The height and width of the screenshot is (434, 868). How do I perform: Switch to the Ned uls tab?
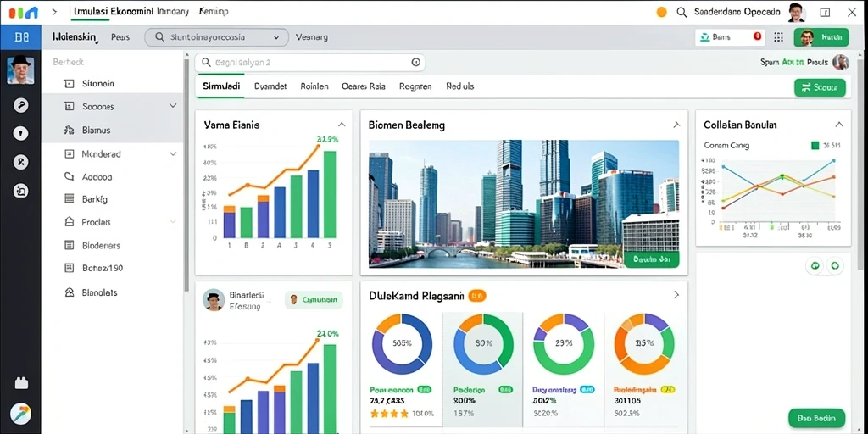point(459,86)
